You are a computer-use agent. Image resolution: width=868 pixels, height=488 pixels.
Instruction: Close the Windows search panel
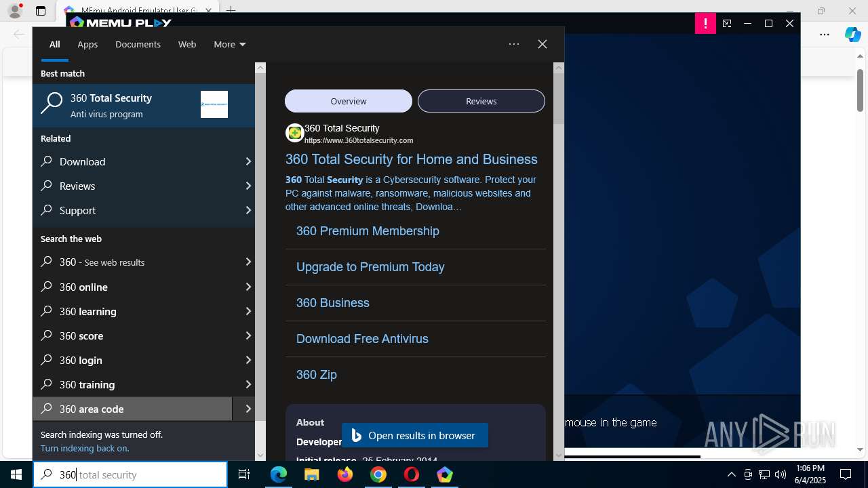542,44
